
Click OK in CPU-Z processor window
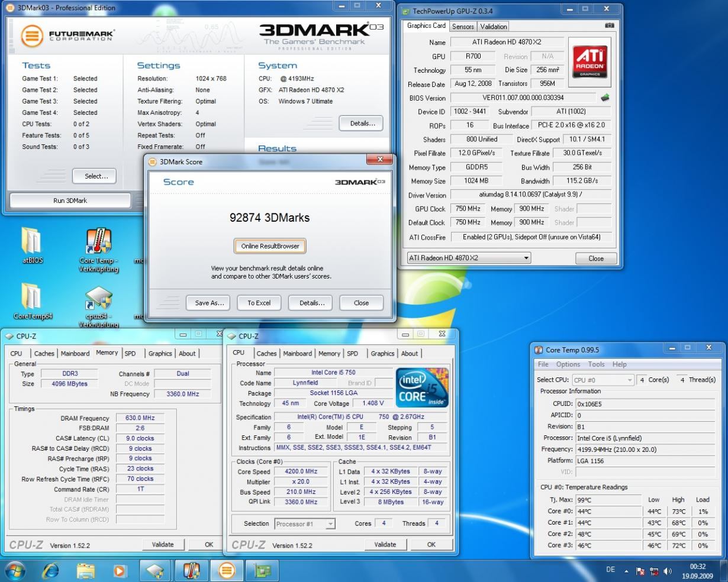coord(431,544)
